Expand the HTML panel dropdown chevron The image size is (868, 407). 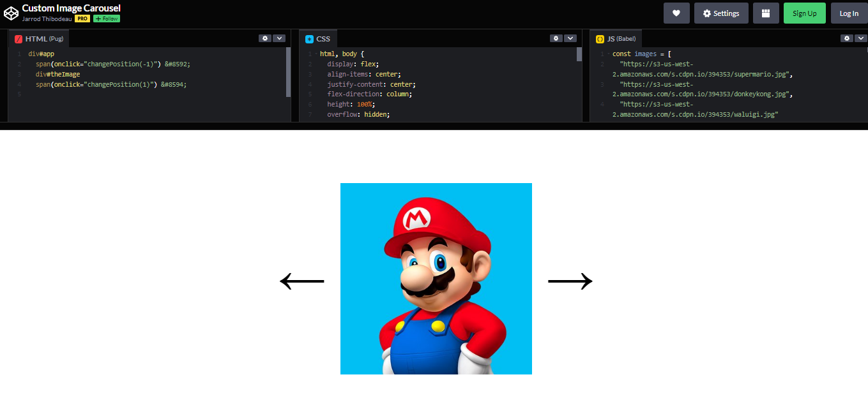[x=280, y=38]
